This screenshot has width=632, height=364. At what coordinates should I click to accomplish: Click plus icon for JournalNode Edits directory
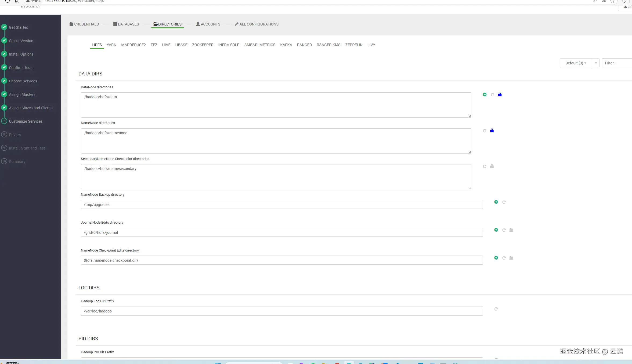496,230
